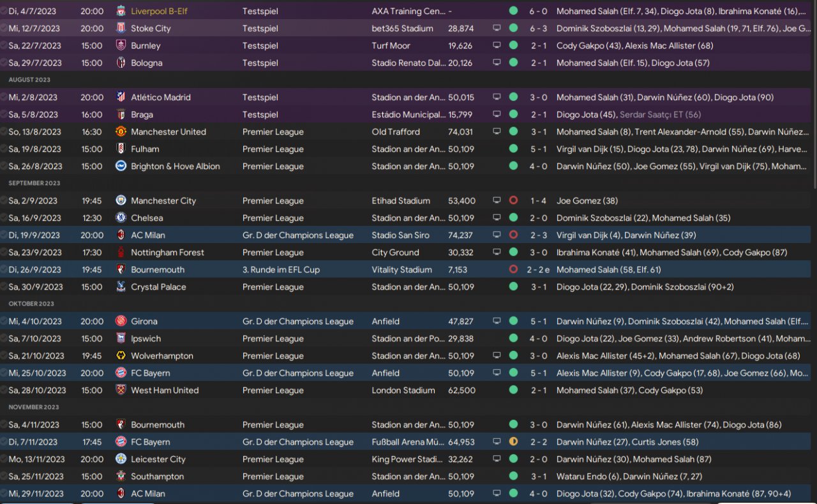Click green win dot in the Burnley row
Viewport: 817px width, 504px height.
pos(513,46)
